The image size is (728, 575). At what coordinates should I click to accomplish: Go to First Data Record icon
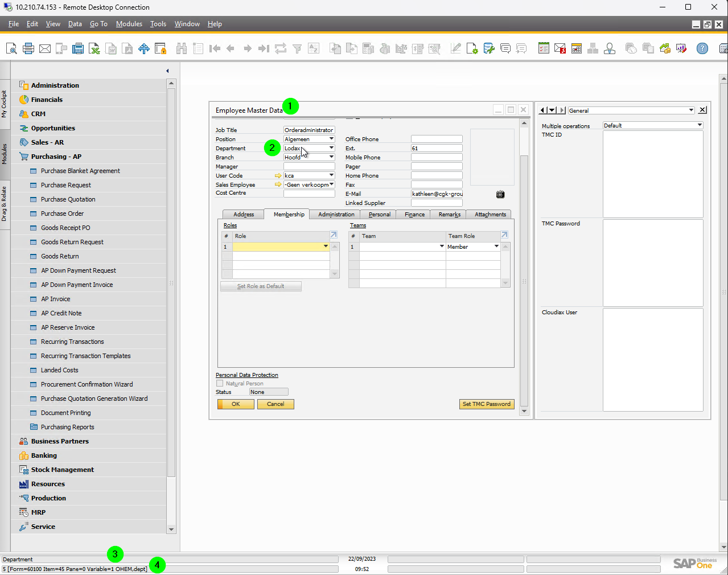pyautogui.click(x=215, y=48)
